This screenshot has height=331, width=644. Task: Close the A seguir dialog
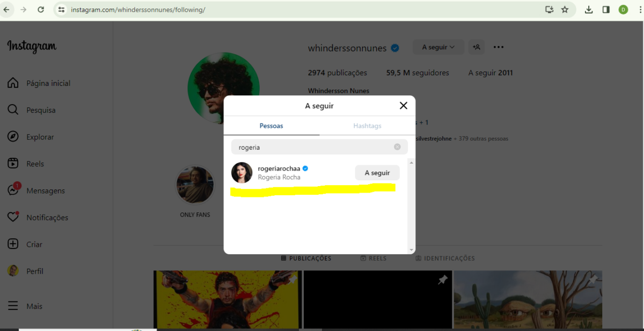point(404,106)
